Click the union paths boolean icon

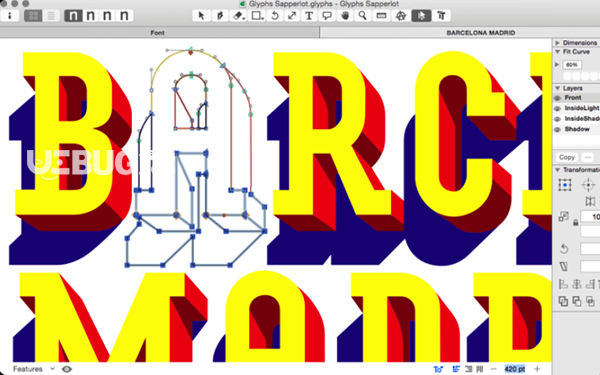pos(563,301)
